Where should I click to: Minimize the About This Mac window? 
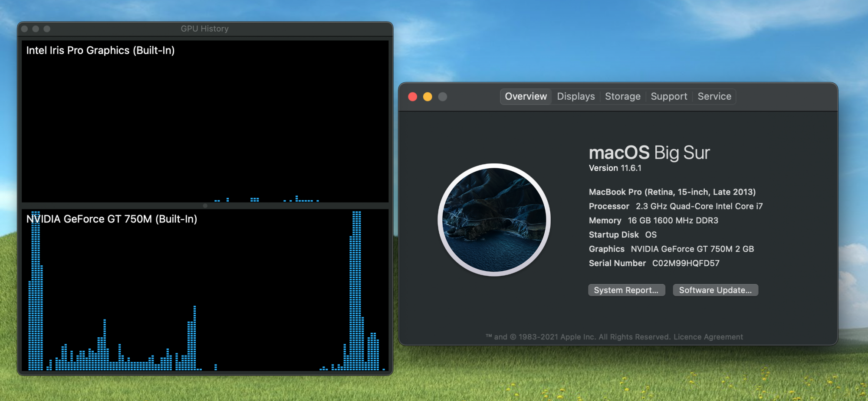427,97
